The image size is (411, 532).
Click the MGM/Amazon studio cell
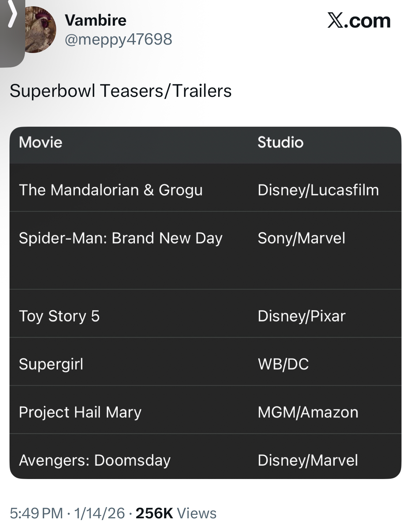pyautogui.click(x=308, y=412)
